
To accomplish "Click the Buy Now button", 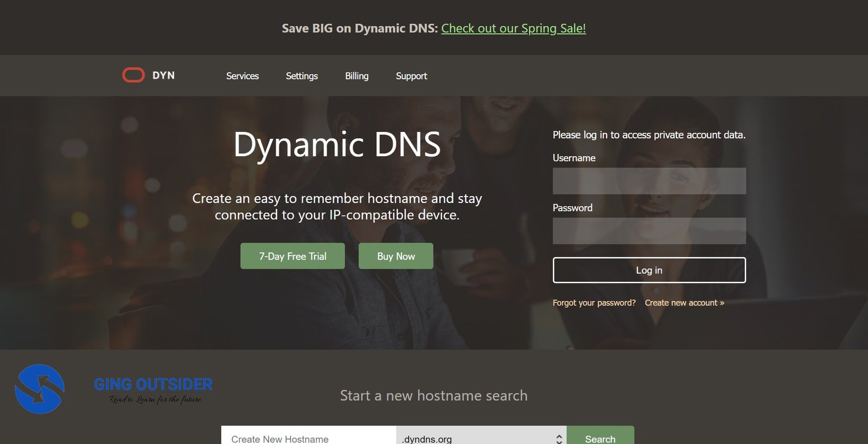I will 396,256.
